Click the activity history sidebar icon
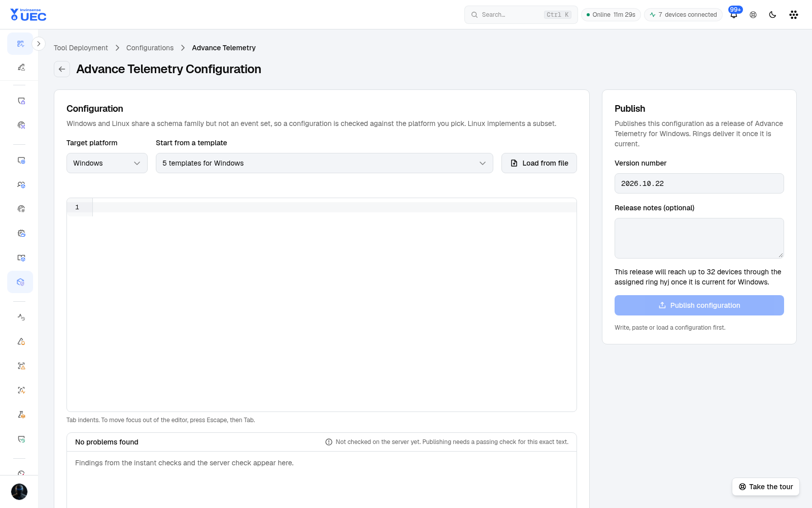The image size is (812, 508). (21, 317)
